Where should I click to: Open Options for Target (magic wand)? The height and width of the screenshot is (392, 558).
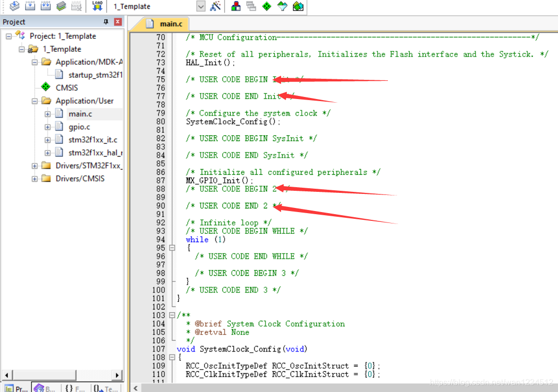[x=216, y=6]
